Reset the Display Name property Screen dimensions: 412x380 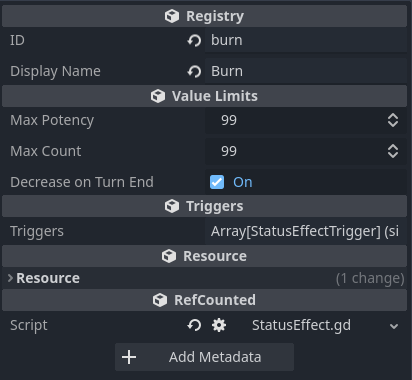point(194,71)
